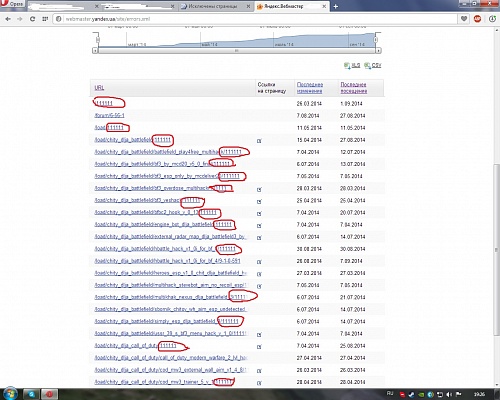Open page links icon for user_39_s_bf3 row

point(259,335)
